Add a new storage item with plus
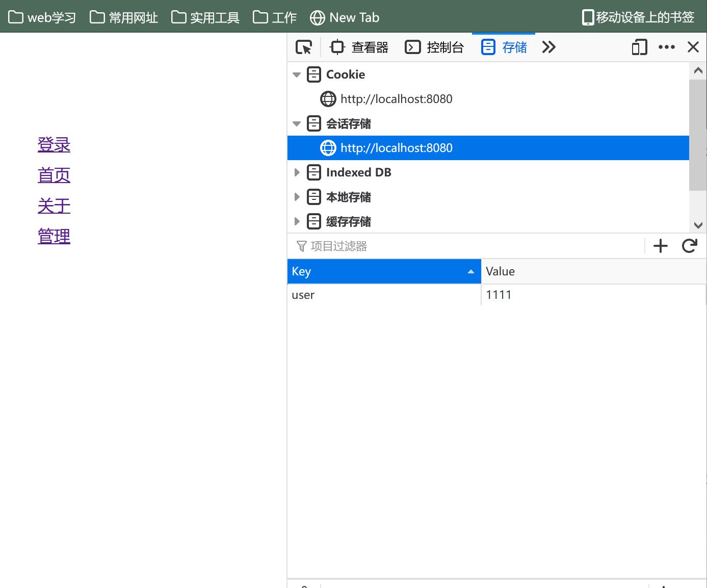This screenshot has height=588, width=707. (661, 246)
